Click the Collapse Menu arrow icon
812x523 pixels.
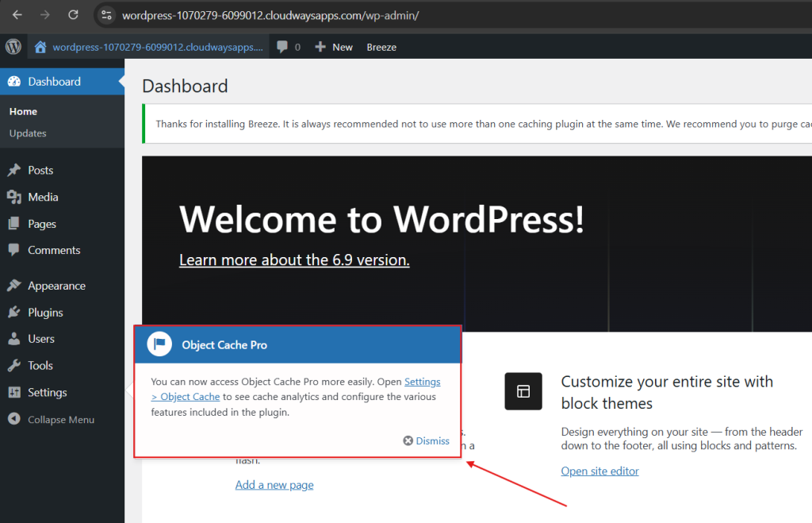pyautogui.click(x=14, y=419)
